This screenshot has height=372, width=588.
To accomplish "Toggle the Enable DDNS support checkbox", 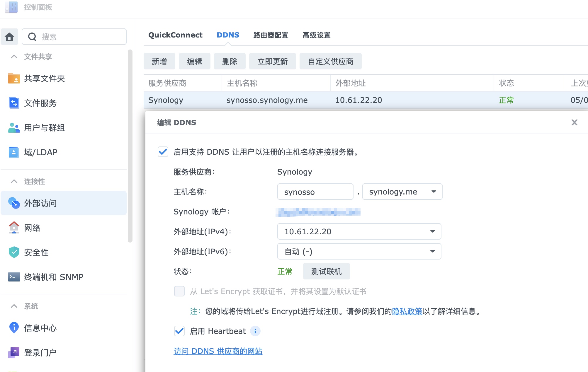I will click(x=163, y=152).
